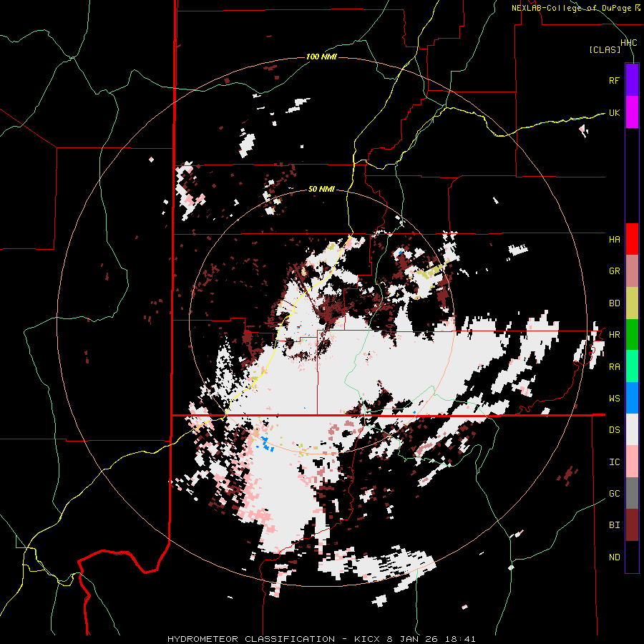Click the HHC product label

629,43
